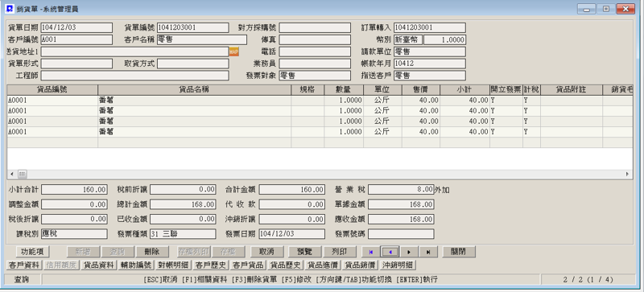Click the exchange rate field showing 1.0000
The height and width of the screenshot is (292, 644).
[x=445, y=40]
